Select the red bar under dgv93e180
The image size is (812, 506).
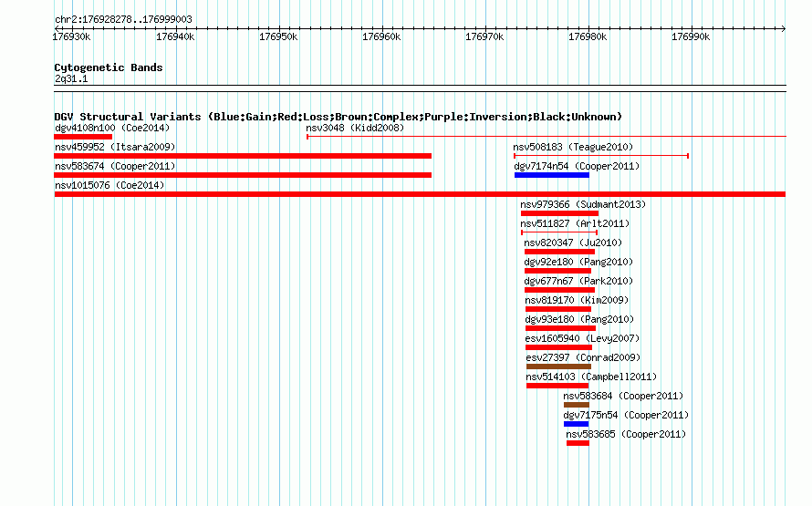(x=560, y=328)
